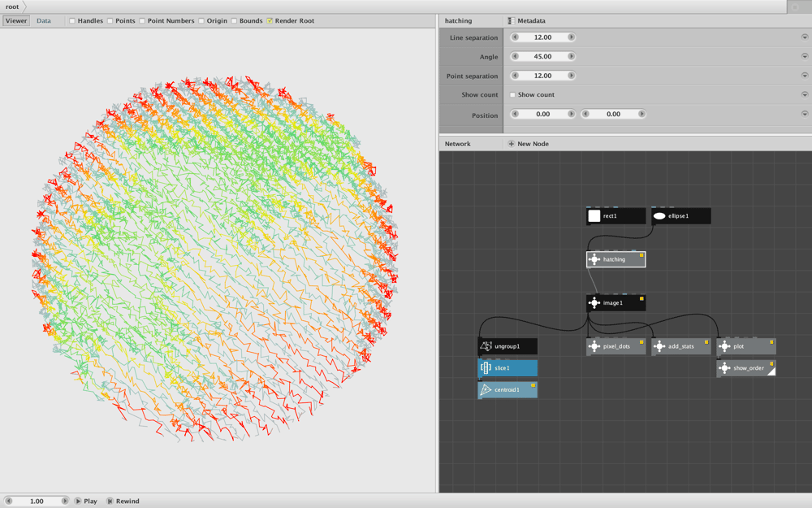
Task: Click the Play icon
Action: 78,501
